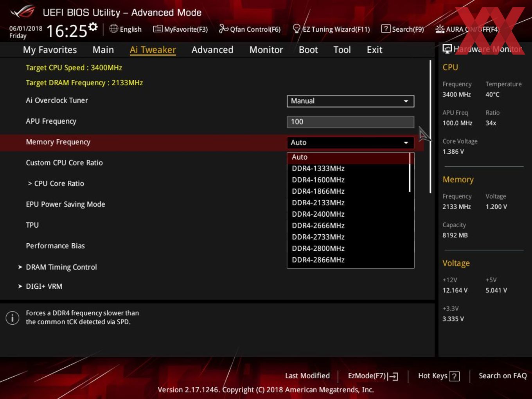
Task: Select the EPU Power Saving Mode row
Action: pos(65,204)
